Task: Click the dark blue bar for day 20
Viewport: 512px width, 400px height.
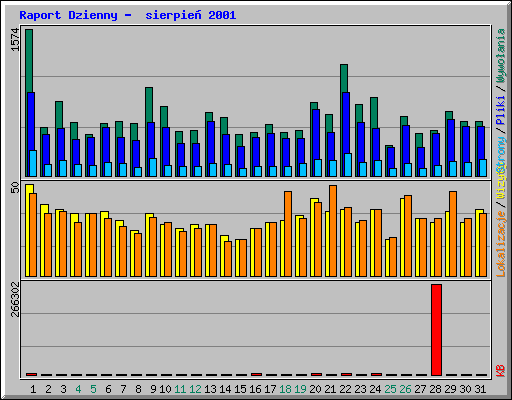Action: click(316, 135)
